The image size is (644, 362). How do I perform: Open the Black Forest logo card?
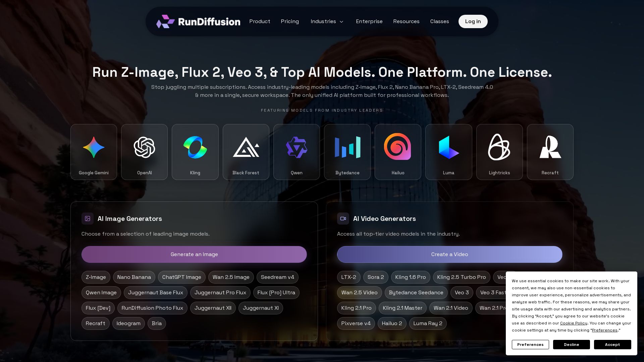tap(246, 152)
